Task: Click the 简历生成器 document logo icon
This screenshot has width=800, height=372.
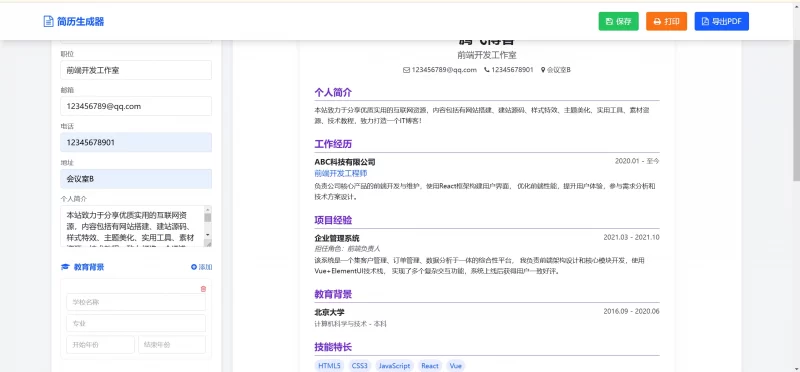Action: (48, 21)
